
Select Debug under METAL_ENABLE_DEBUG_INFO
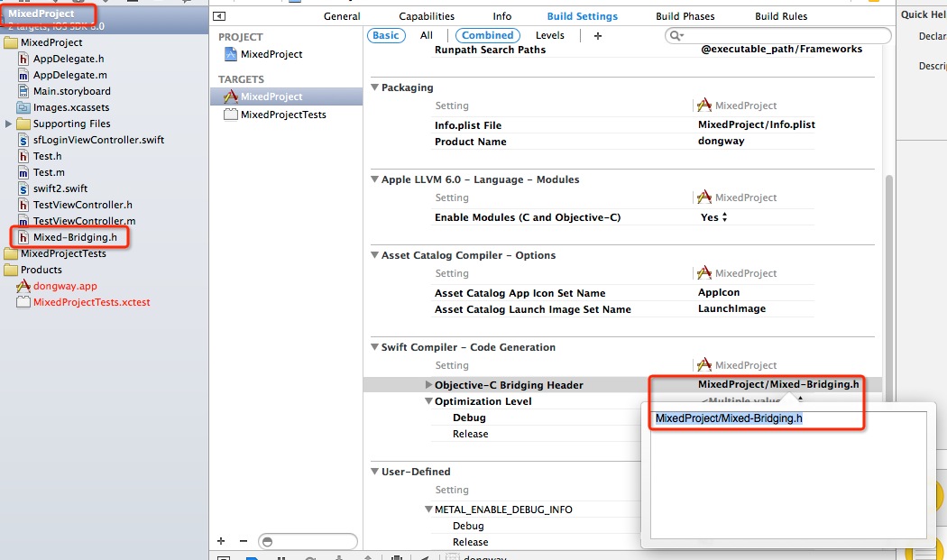(x=468, y=526)
